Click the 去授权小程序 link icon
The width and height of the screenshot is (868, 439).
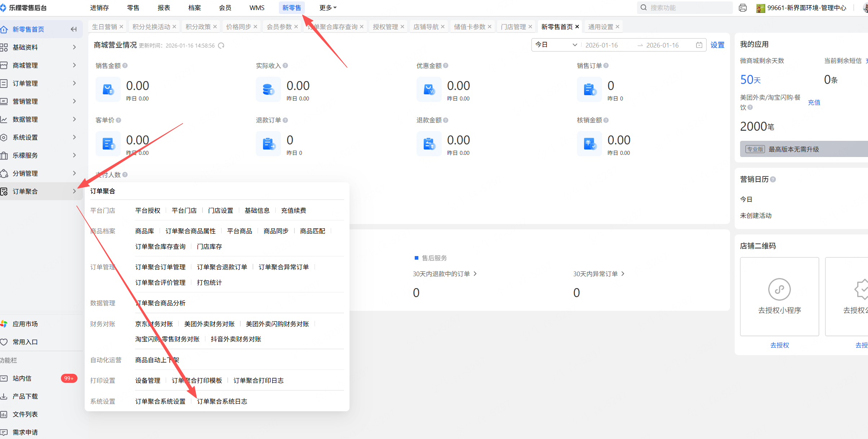(779, 289)
